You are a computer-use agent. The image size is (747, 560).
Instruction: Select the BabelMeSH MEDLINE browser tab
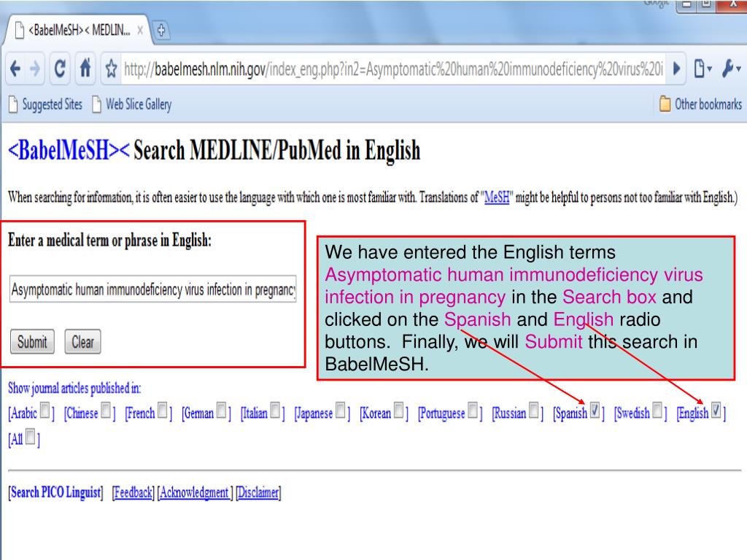(79, 31)
